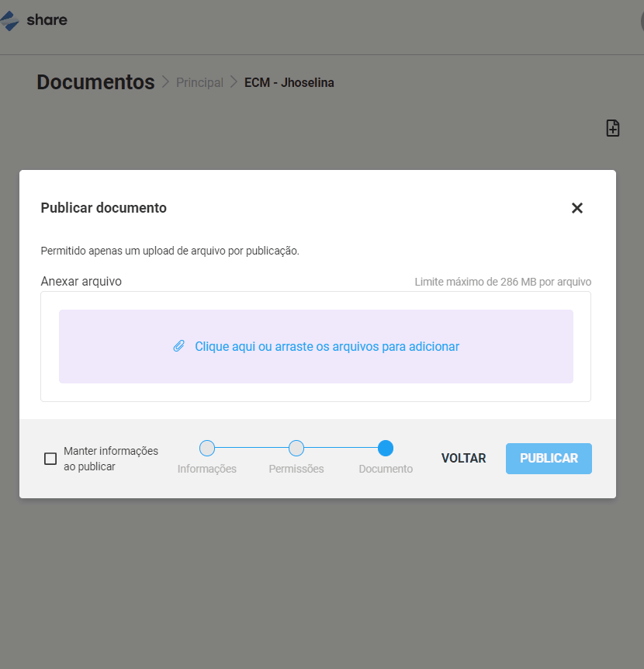
Task: Click the Permissões step label
Action: tap(296, 469)
